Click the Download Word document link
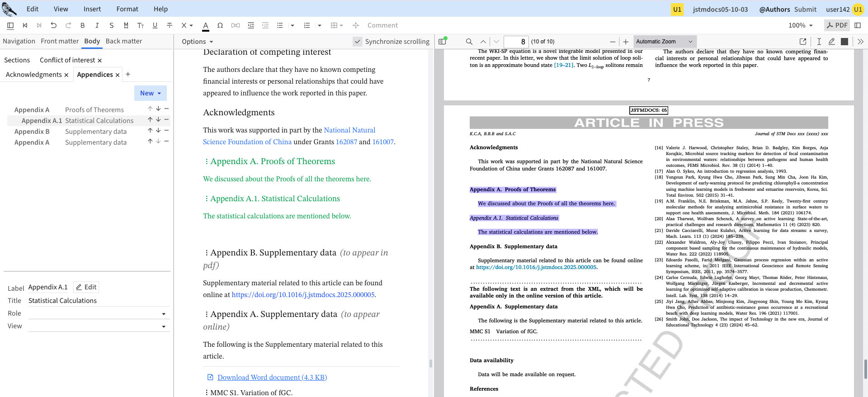 point(272,377)
